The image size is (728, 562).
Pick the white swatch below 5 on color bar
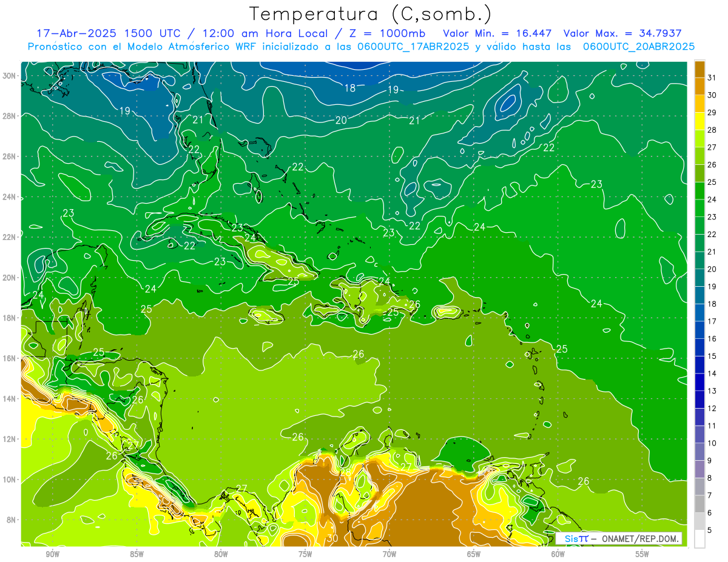(699, 539)
